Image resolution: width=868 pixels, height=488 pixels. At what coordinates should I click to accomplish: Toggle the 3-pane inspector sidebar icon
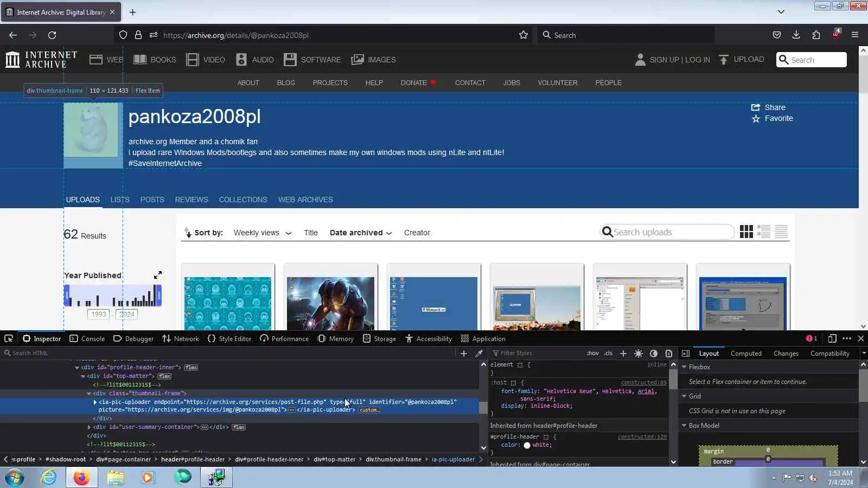[x=686, y=353]
